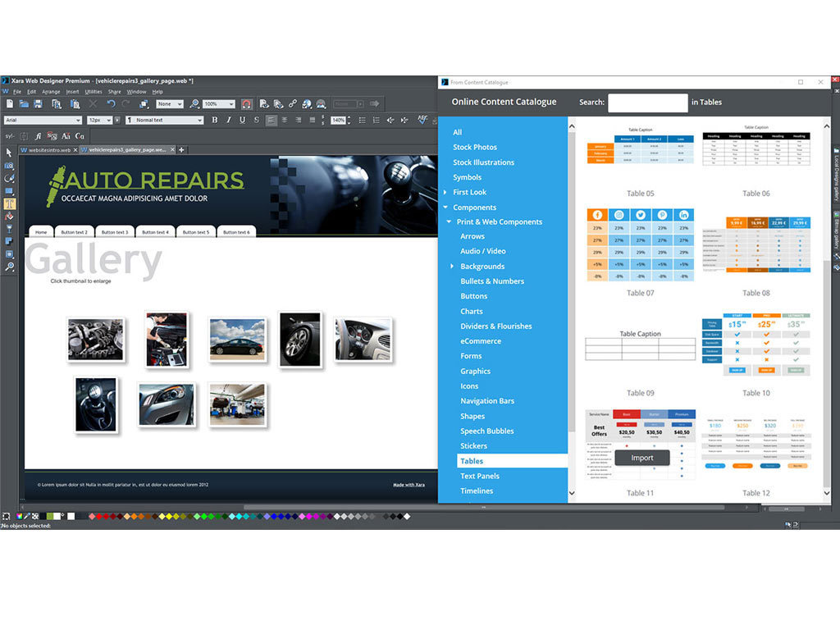840x630 pixels.
Task: Select the Selector arrow tool
Action: pyautogui.click(x=9, y=153)
